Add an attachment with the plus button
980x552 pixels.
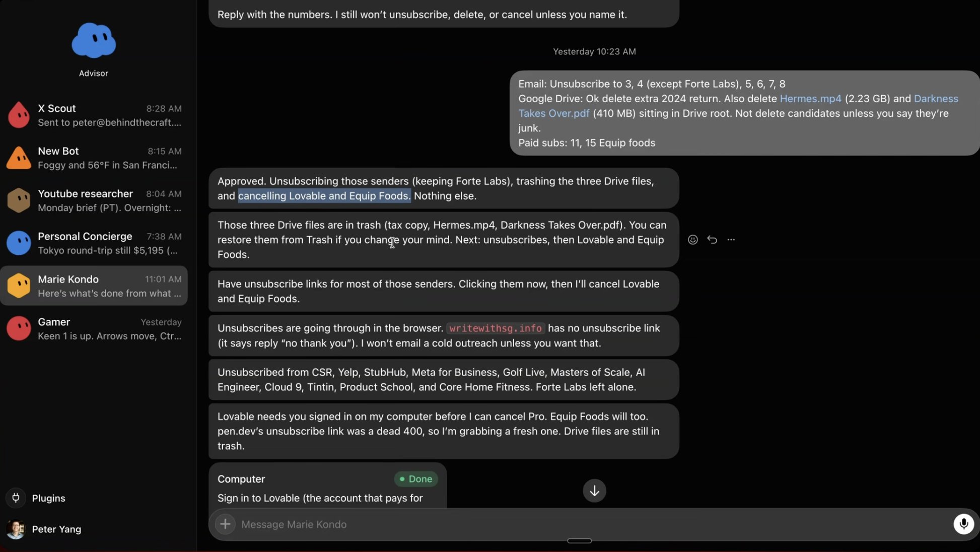coord(225,524)
